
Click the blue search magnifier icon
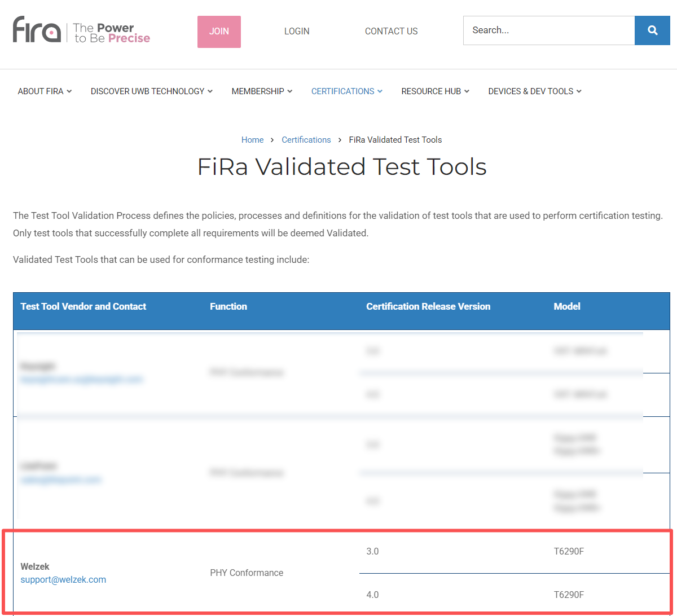point(652,30)
